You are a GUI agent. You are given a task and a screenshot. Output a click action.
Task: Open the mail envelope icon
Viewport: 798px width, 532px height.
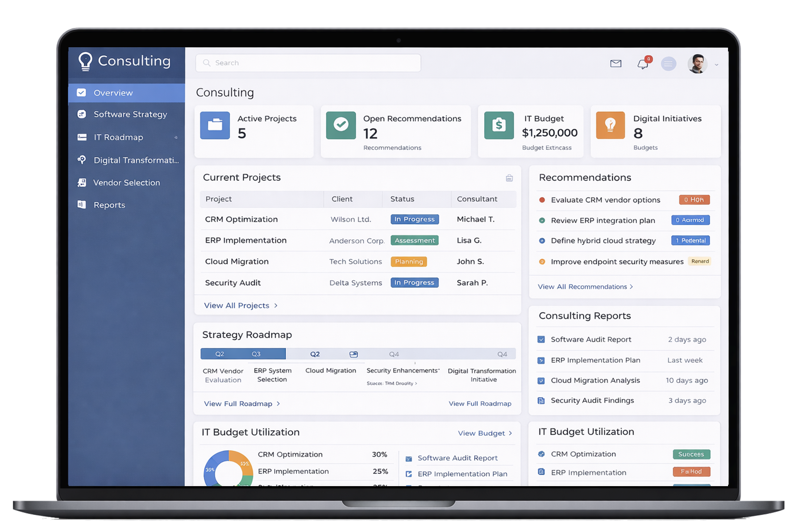tap(616, 63)
